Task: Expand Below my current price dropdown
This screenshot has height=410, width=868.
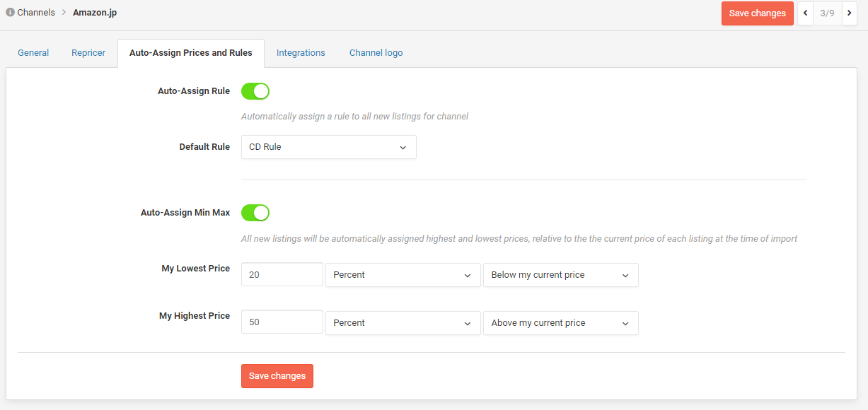Action: point(560,275)
